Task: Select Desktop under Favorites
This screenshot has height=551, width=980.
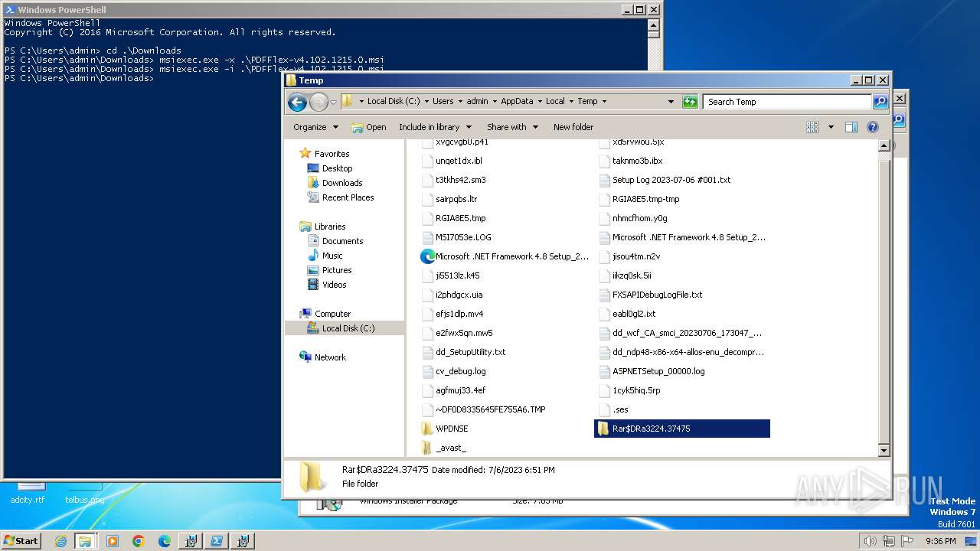Action: pos(337,168)
